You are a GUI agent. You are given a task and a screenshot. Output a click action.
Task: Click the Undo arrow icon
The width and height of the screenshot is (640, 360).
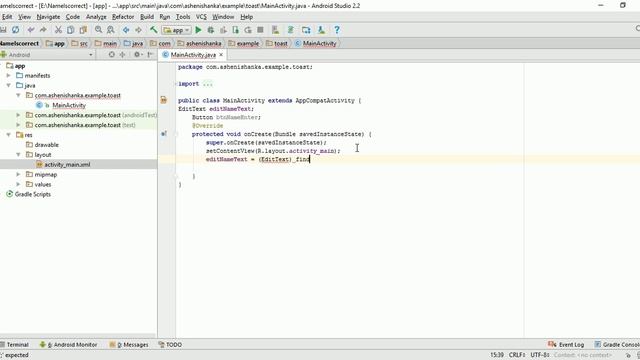pyautogui.click(x=31, y=30)
